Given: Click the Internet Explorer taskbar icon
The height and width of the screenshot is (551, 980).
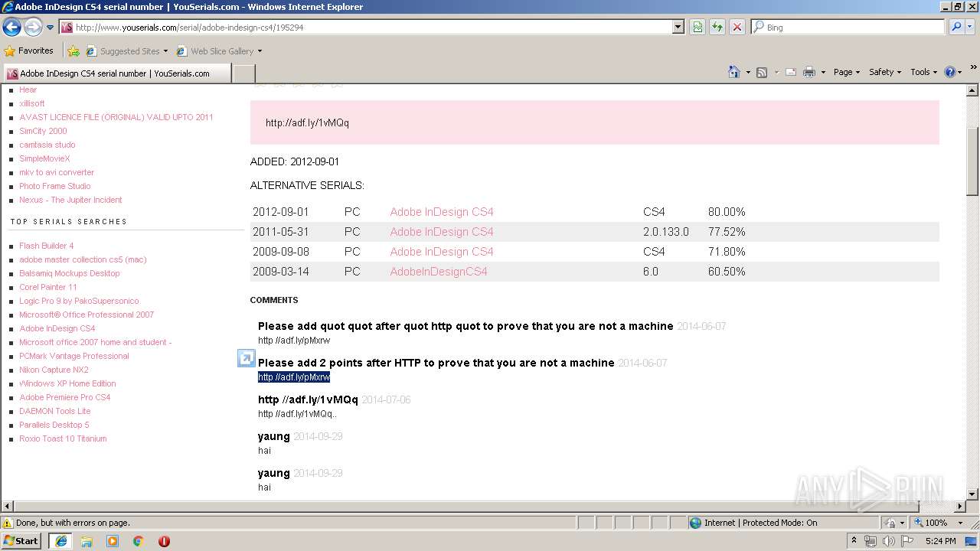Looking at the screenshot, I should pyautogui.click(x=60, y=541).
